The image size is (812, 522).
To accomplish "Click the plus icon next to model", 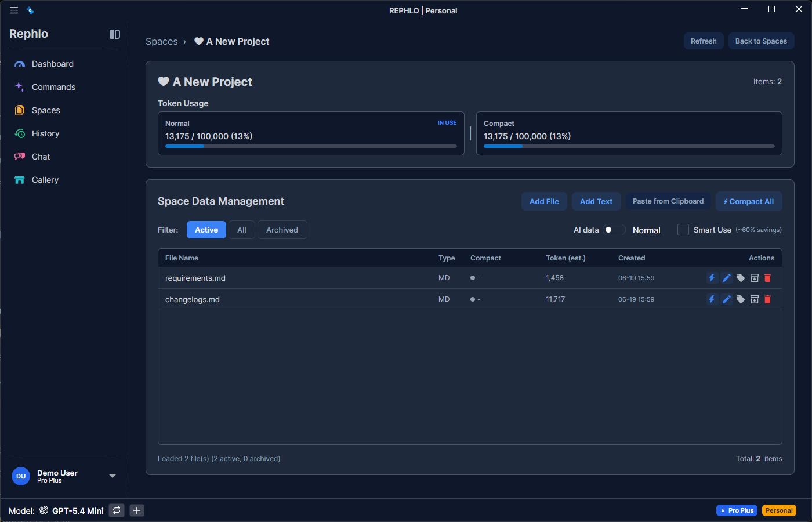I will click(x=137, y=510).
